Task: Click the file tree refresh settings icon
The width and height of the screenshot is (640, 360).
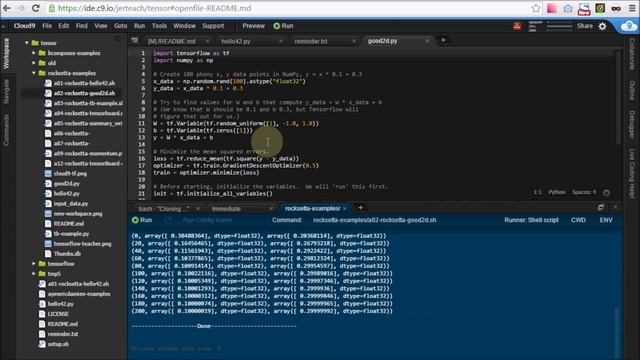Action: pyautogui.click(x=118, y=39)
